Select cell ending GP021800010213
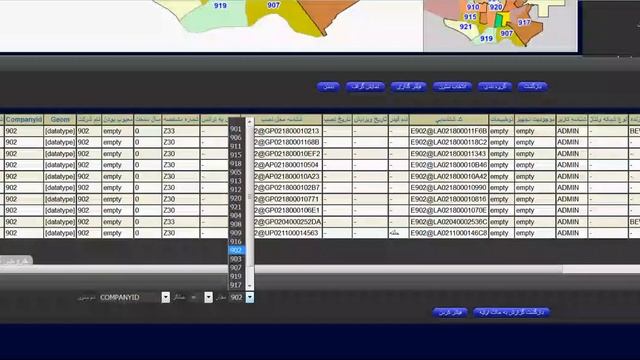 [x=288, y=131]
